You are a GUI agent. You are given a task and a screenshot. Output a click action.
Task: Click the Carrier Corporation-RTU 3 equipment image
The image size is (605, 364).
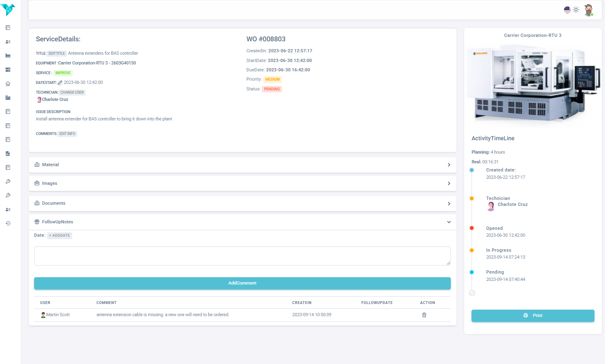click(x=532, y=85)
